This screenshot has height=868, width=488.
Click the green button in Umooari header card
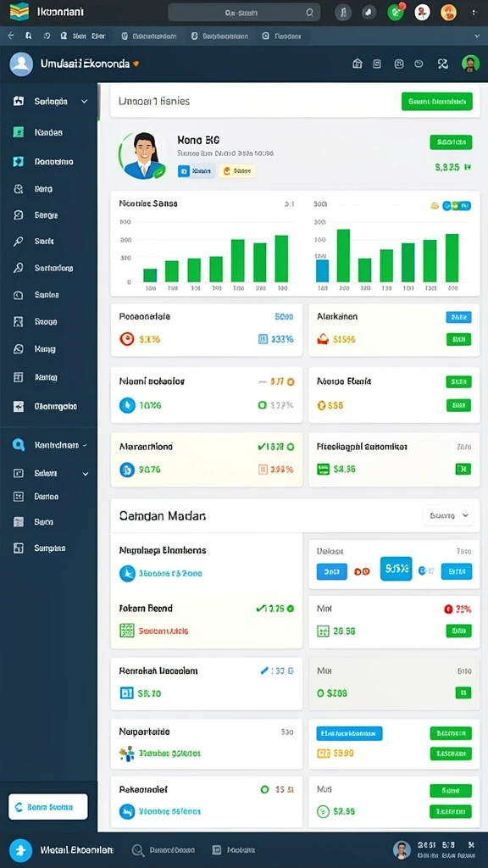pos(436,102)
